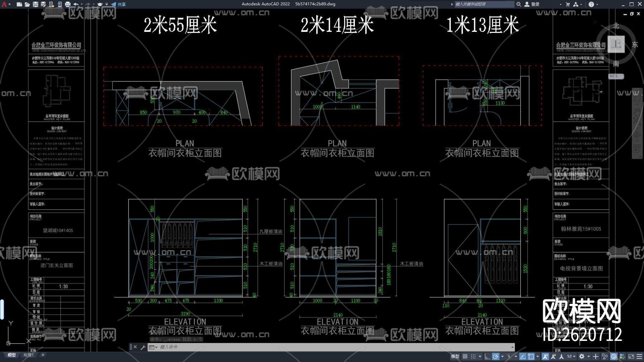Toggle ortho mode in status bar
The height and width of the screenshot is (362, 644).
(x=487, y=357)
